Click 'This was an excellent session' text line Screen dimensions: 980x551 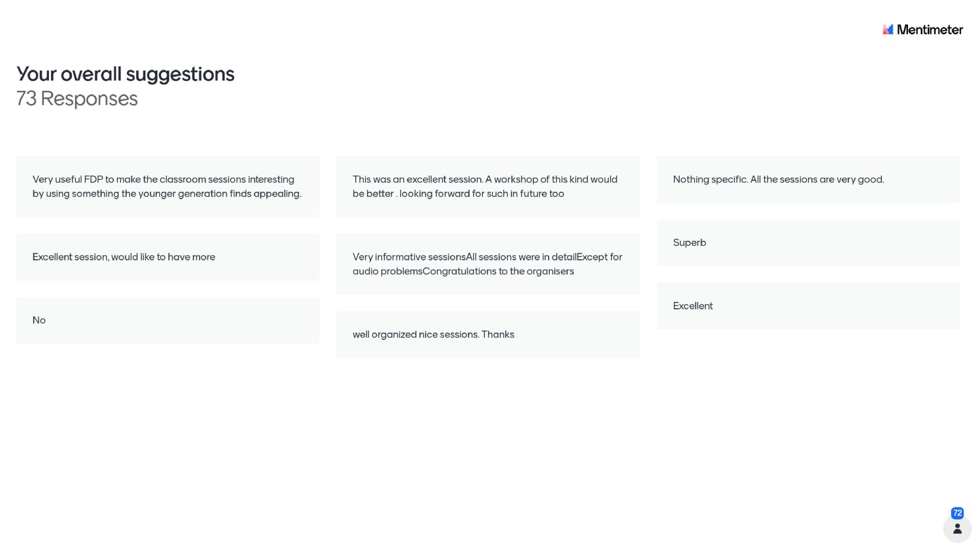(x=485, y=179)
